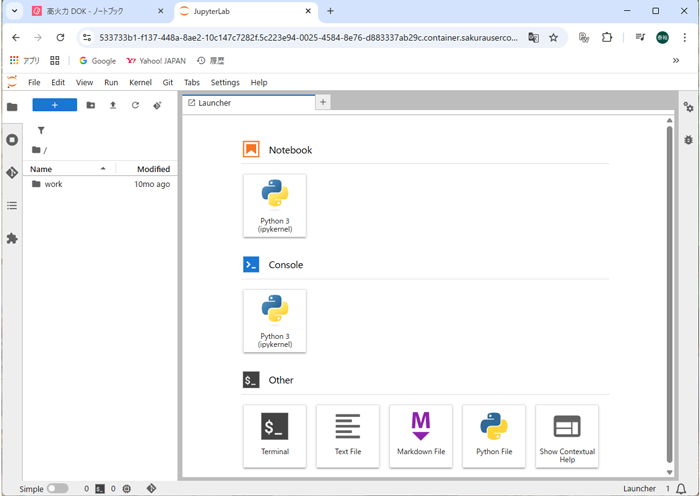700x496 pixels.
Task: Open the Kernel menu
Action: [x=140, y=82]
